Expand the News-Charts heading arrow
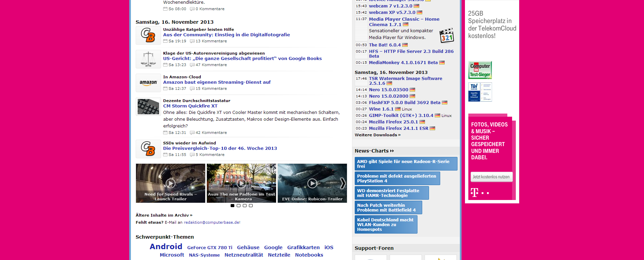644x260 pixels. click(x=392, y=151)
